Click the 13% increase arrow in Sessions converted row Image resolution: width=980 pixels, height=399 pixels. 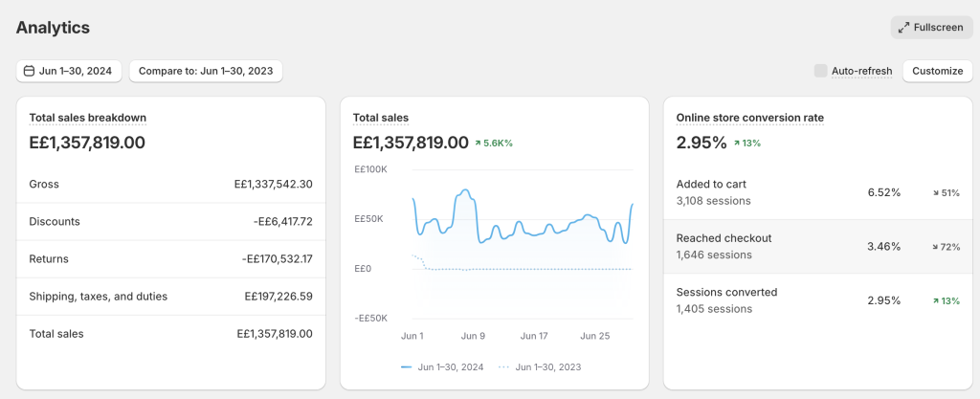click(936, 300)
